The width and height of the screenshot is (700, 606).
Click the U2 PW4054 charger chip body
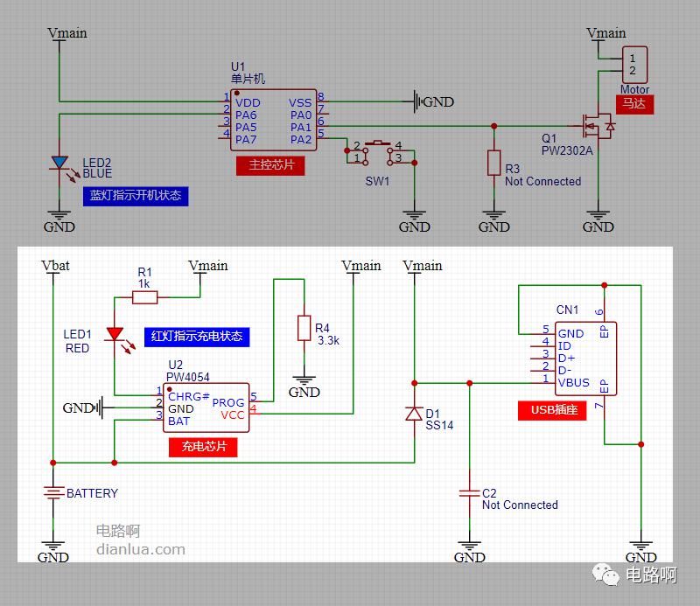pyautogui.click(x=206, y=407)
